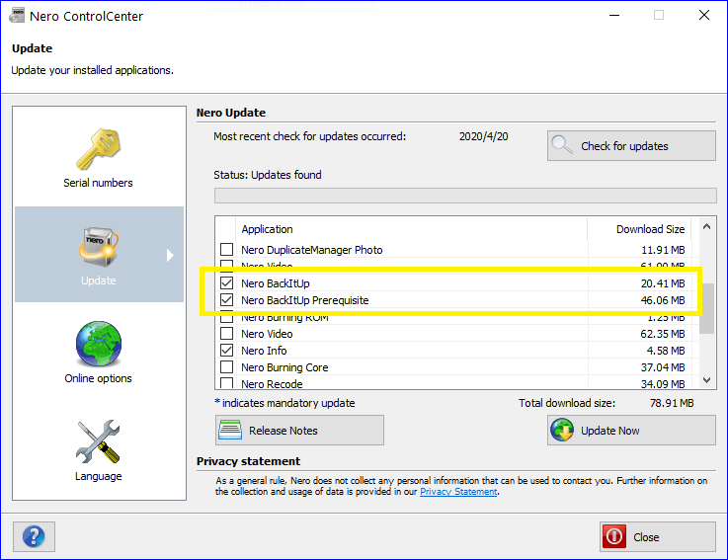Check the Nero Video 62.35 MB checkbox
This screenshot has width=728, height=560.
226,334
